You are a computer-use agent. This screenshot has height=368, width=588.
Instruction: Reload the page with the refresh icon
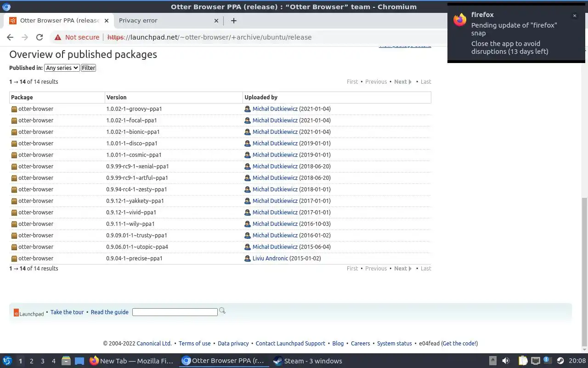click(x=40, y=37)
